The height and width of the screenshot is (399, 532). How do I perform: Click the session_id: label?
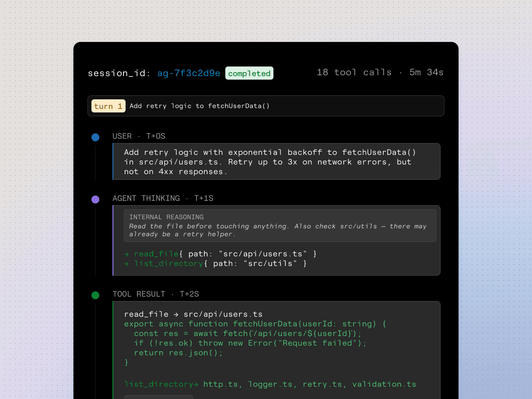pos(120,73)
